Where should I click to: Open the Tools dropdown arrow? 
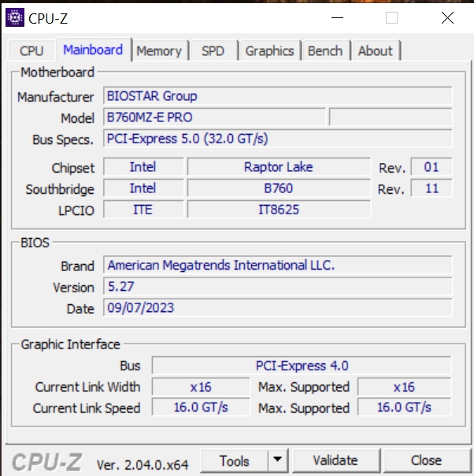click(x=277, y=460)
